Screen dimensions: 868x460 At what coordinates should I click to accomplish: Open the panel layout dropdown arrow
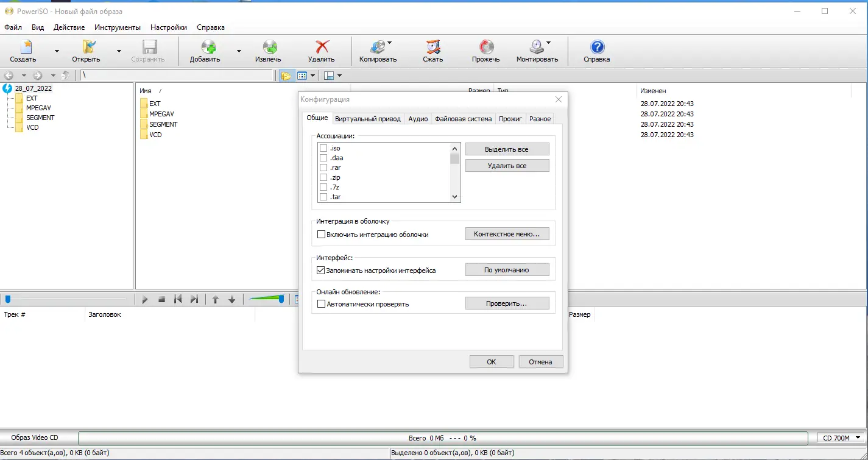point(339,76)
